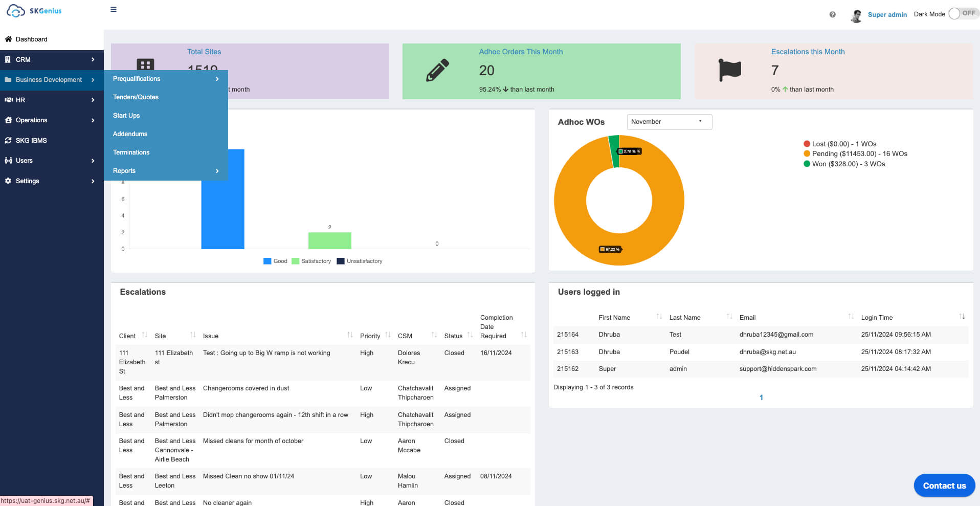This screenshot has width=980, height=506.
Task: Sort Escalations by Priority column arrows
Action: (x=388, y=335)
